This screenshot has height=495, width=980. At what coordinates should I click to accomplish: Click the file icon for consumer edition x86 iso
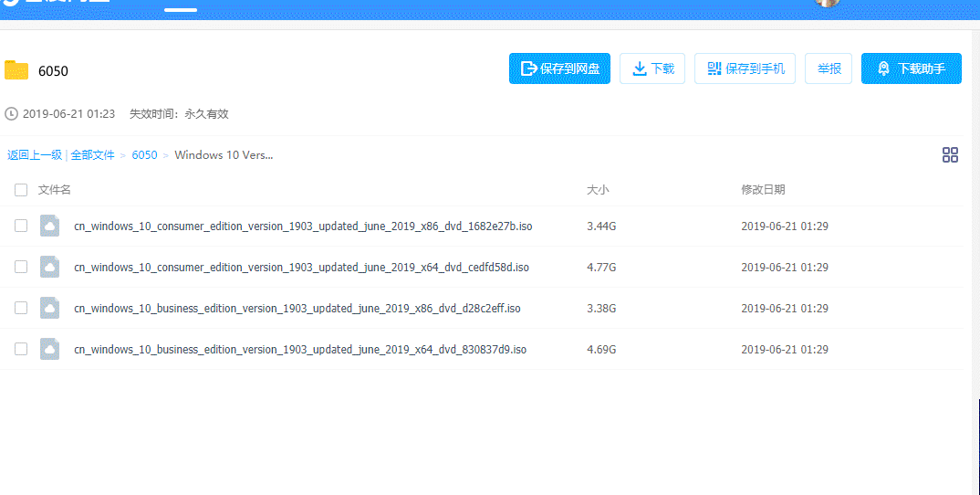(x=49, y=226)
